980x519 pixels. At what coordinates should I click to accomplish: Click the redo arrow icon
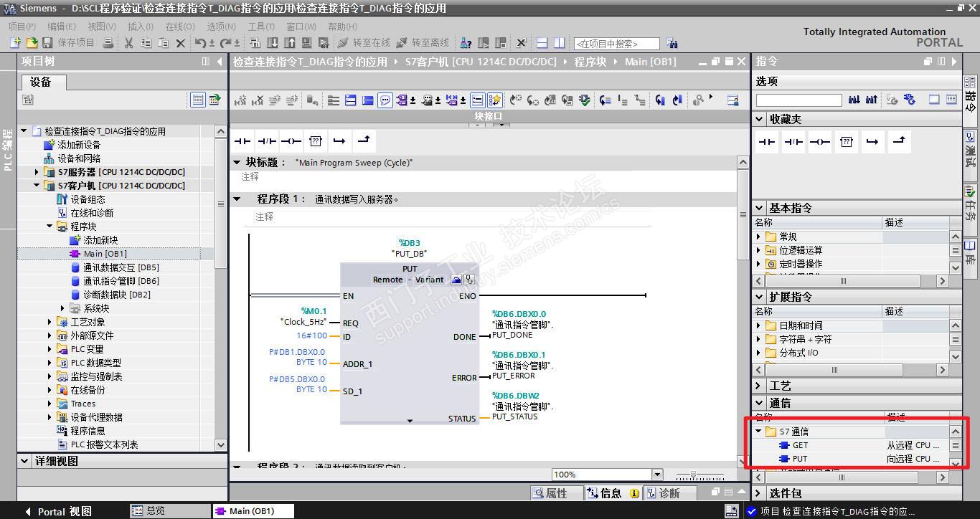pos(226,43)
